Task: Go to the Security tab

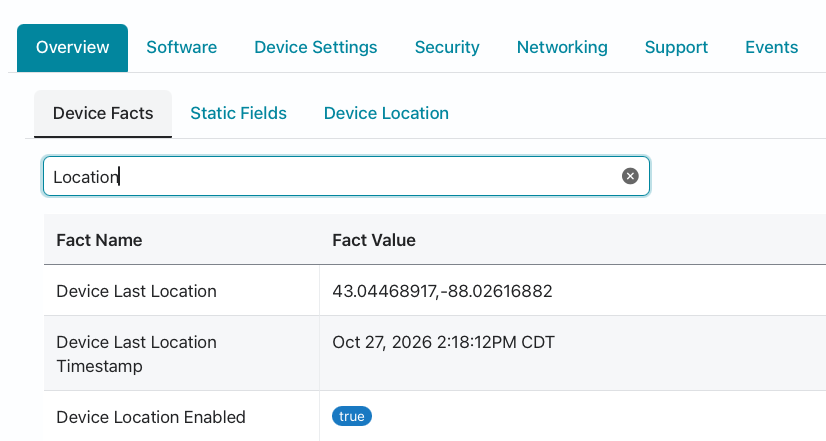Action: [447, 47]
